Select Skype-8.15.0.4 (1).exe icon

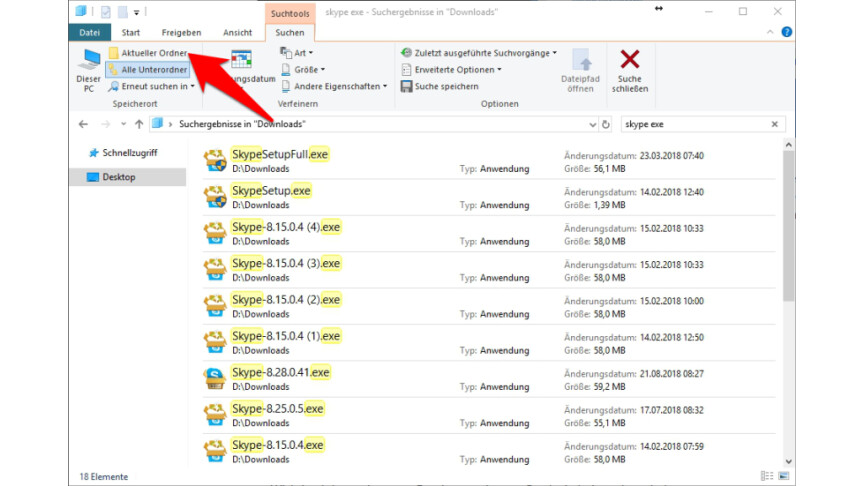click(215, 342)
